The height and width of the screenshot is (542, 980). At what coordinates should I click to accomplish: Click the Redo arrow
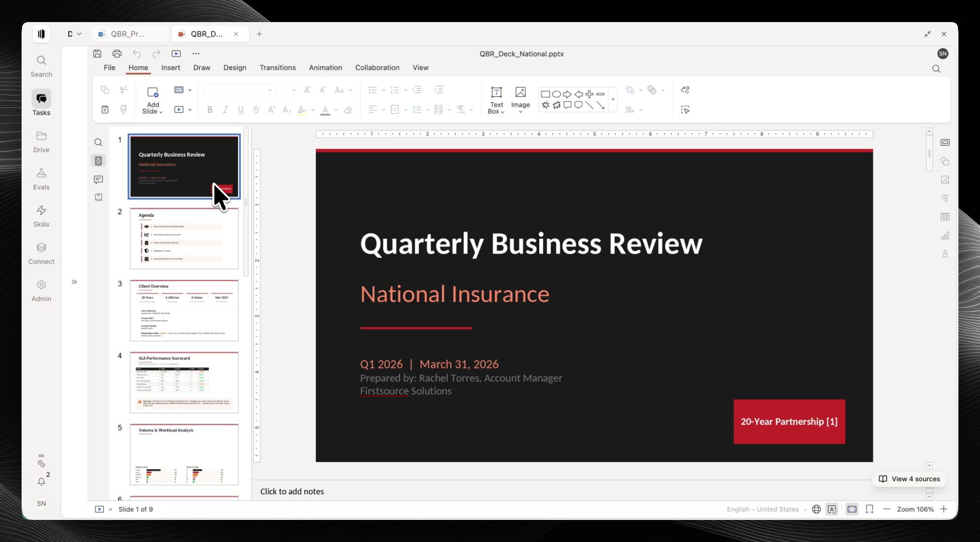(156, 54)
